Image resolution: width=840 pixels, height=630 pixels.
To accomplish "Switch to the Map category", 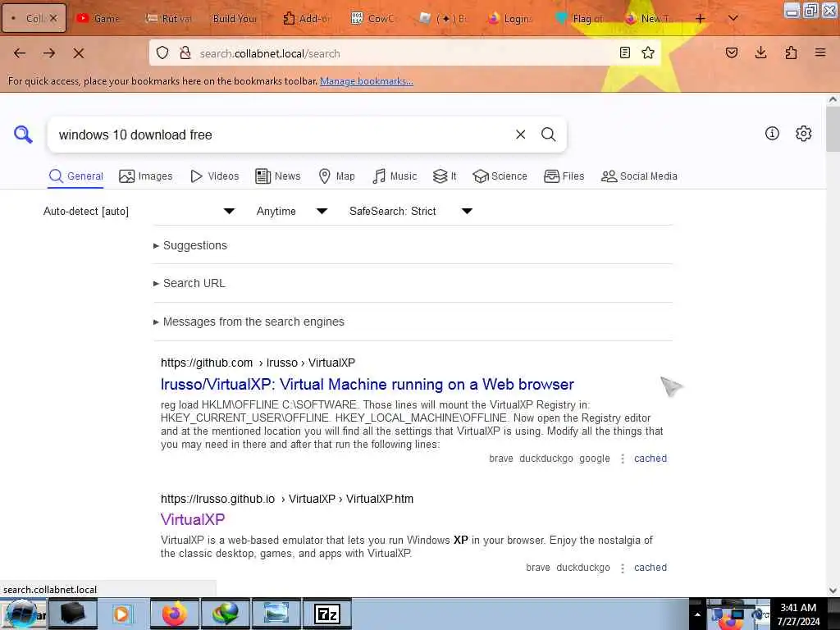I will tap(336, 176).
